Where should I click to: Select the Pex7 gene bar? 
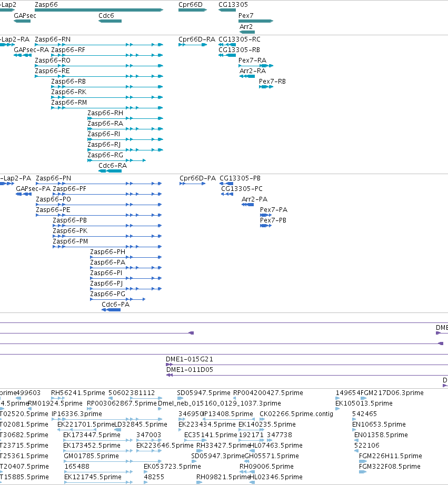point(256,21)
